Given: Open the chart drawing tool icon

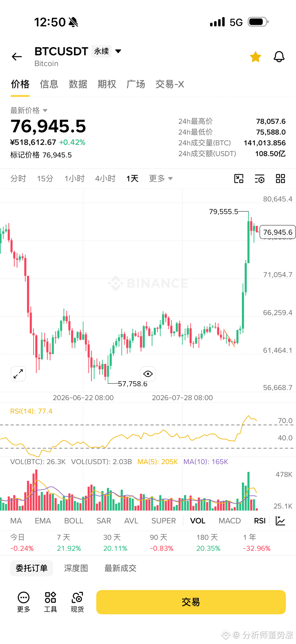Looking at the screenshot, I should [x=239, y=179].
